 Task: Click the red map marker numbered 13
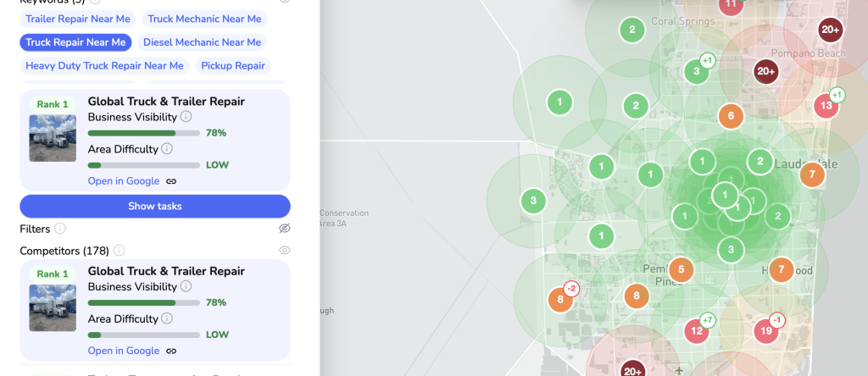pyautogui.click(x=826, y=106)
